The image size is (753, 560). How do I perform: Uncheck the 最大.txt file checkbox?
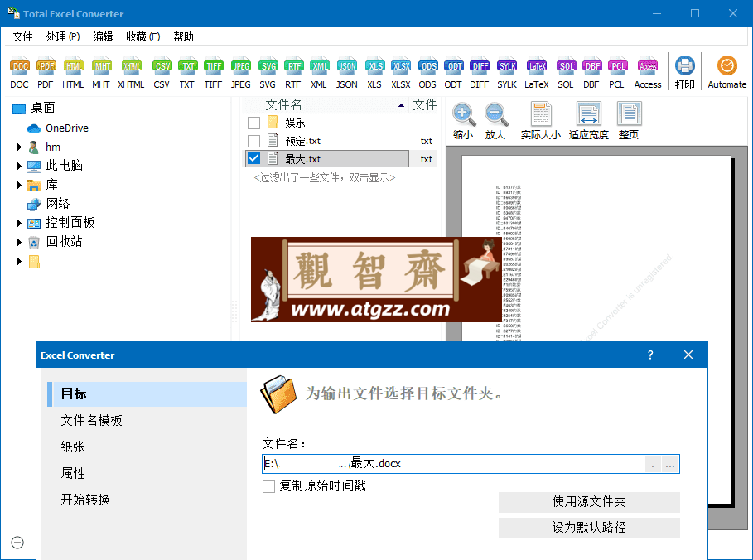click(x=253, y=158)
